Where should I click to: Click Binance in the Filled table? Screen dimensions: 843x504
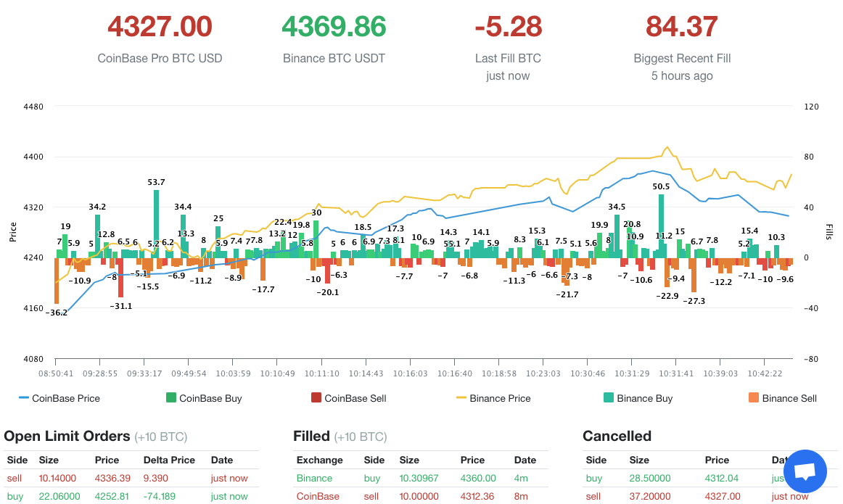click(314, 478)
